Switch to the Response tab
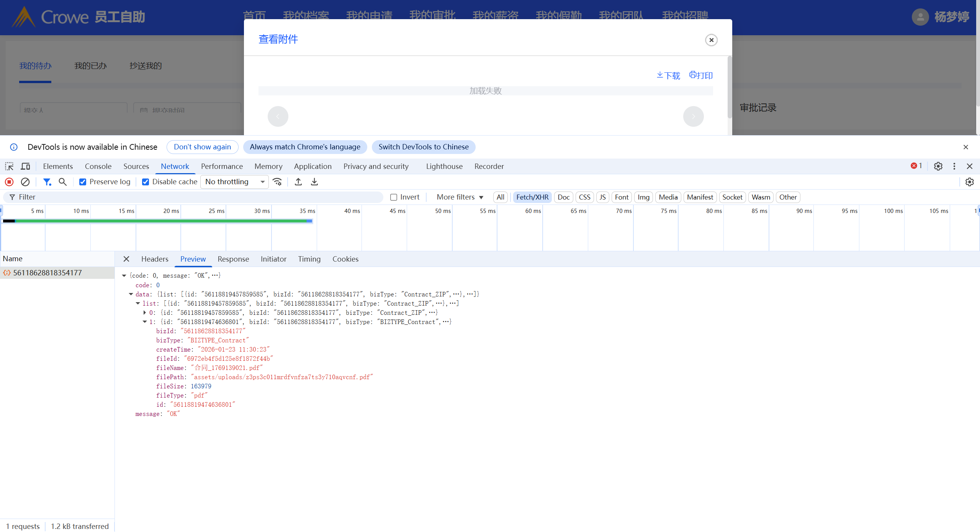Screen dimensions: 980x532 point(233,259)
